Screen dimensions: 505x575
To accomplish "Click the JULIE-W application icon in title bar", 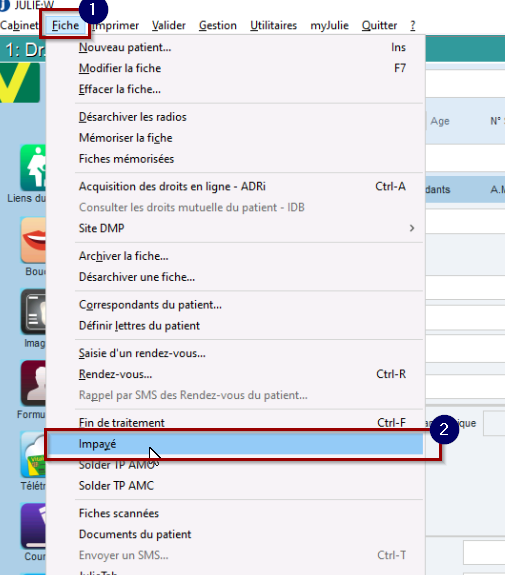I will click(5, 5).
